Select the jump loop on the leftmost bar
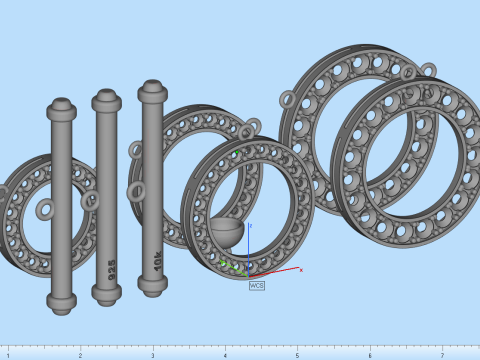The height and width of the screenshot is (360, 480). tap(45, 210)
